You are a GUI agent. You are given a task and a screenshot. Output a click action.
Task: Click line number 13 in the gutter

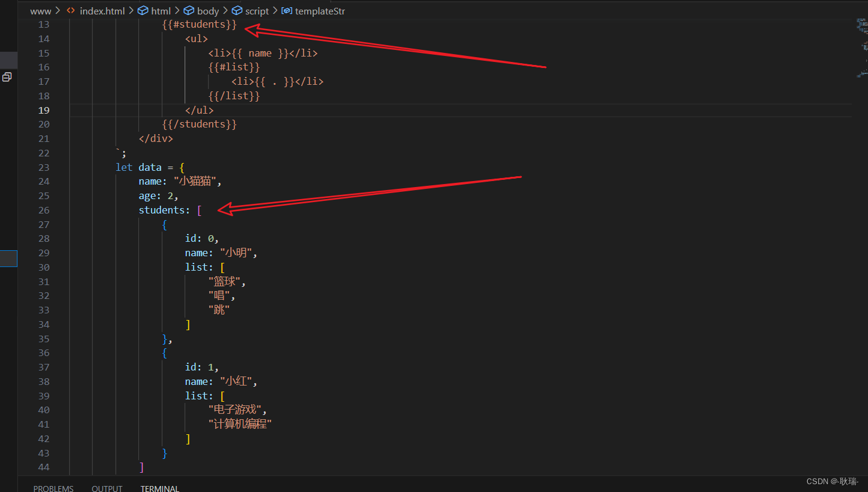(44, 25)
